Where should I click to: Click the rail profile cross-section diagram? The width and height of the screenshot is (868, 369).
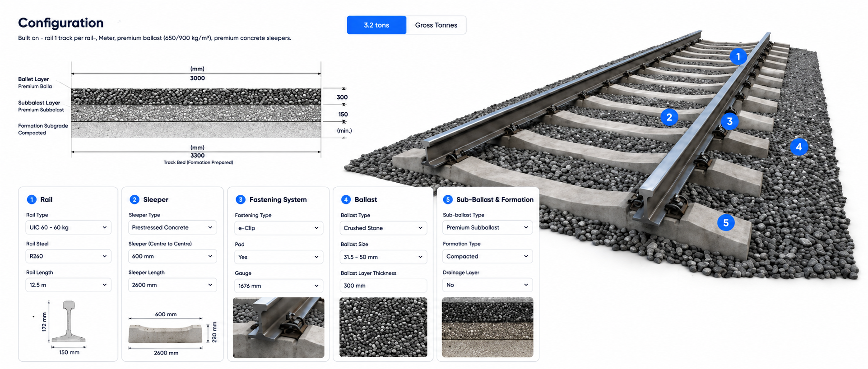coord(69,322)
